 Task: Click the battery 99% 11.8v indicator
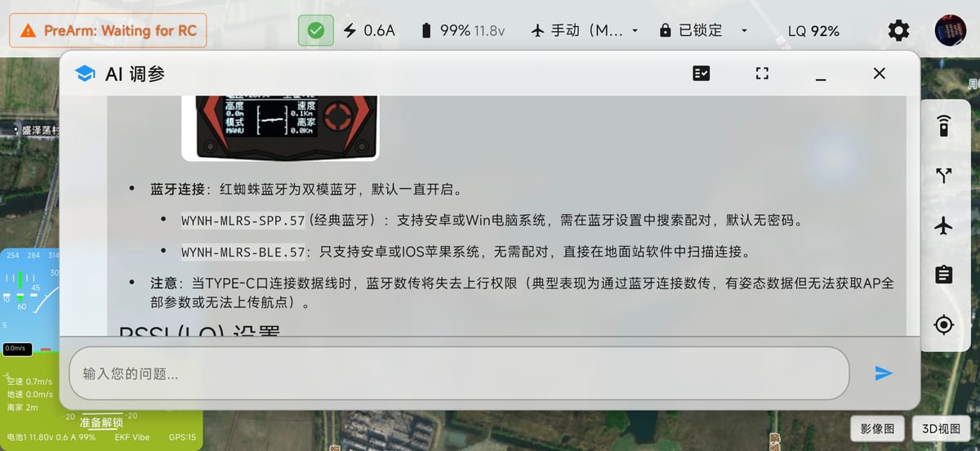coord(463,31)
